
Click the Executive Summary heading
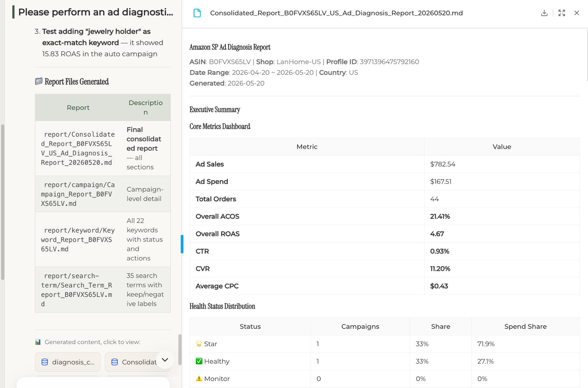point(215,109)
